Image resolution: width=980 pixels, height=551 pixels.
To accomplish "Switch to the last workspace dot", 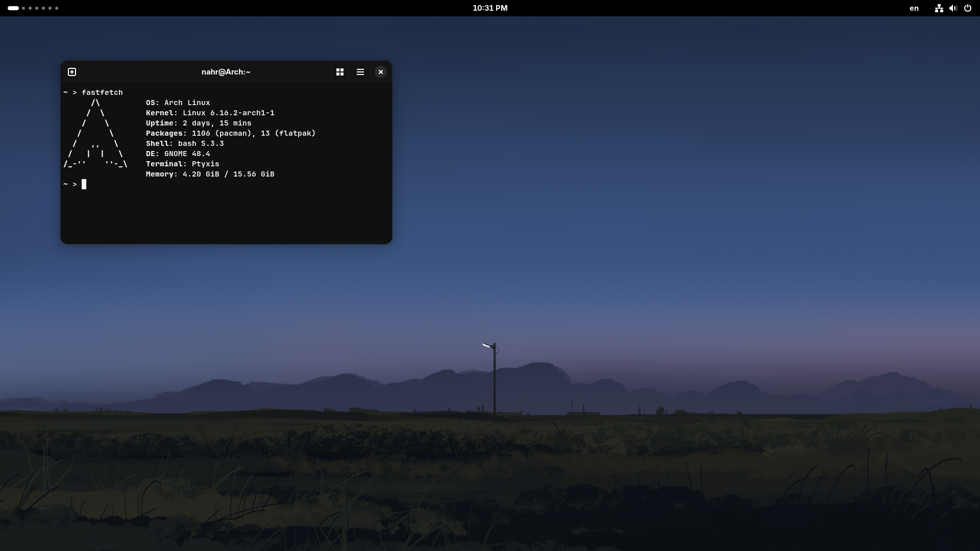I will click(x=57, y=8).
